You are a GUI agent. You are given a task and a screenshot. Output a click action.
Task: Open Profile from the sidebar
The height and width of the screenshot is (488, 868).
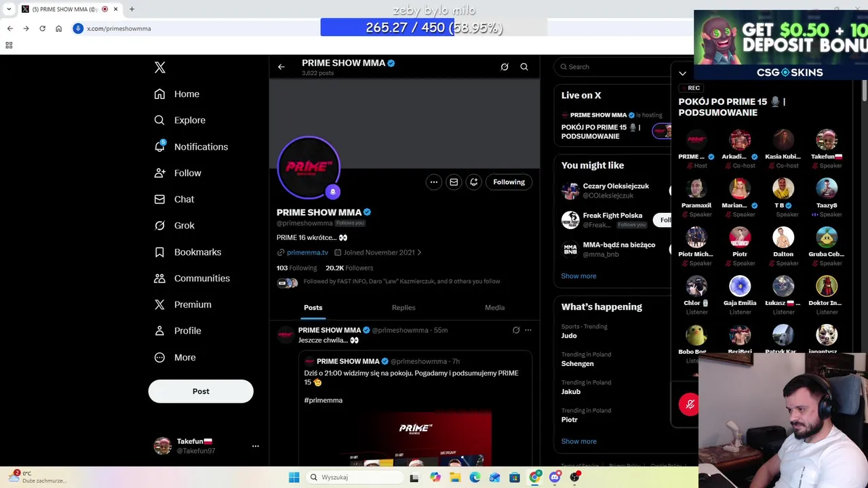(x=178, y=331)
